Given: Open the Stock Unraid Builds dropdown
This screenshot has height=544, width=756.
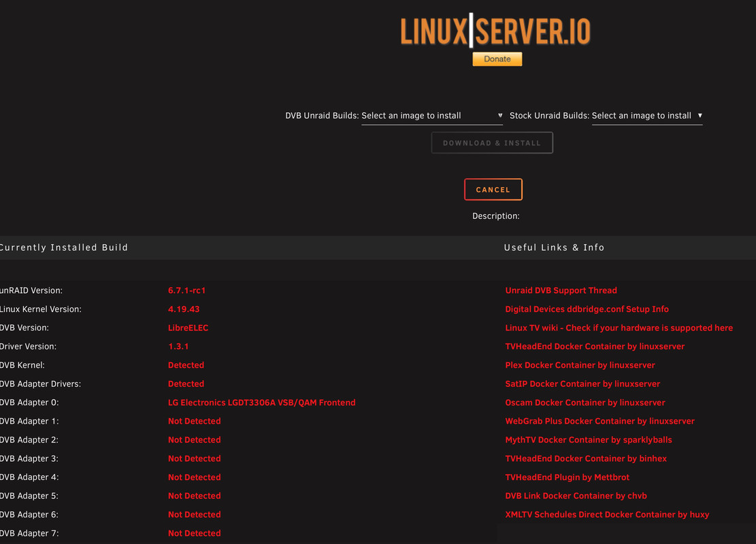Looking at the screenshot, I should (x=647, y=116).
